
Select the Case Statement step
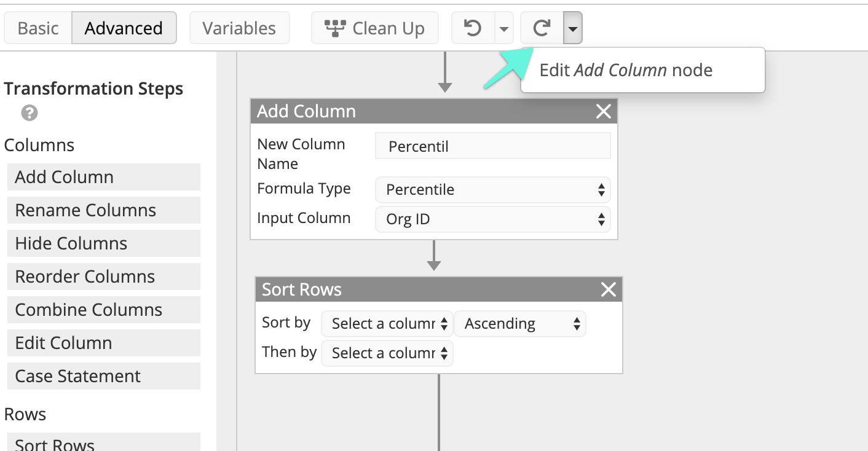click(104, 376)
